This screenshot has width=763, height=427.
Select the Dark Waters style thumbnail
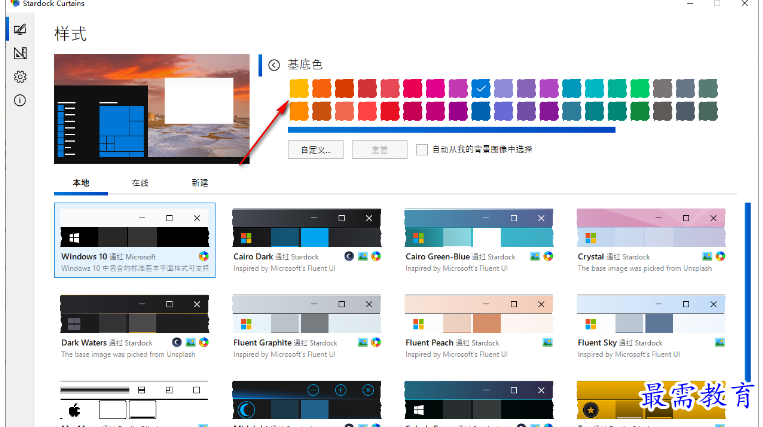point(134,314)
